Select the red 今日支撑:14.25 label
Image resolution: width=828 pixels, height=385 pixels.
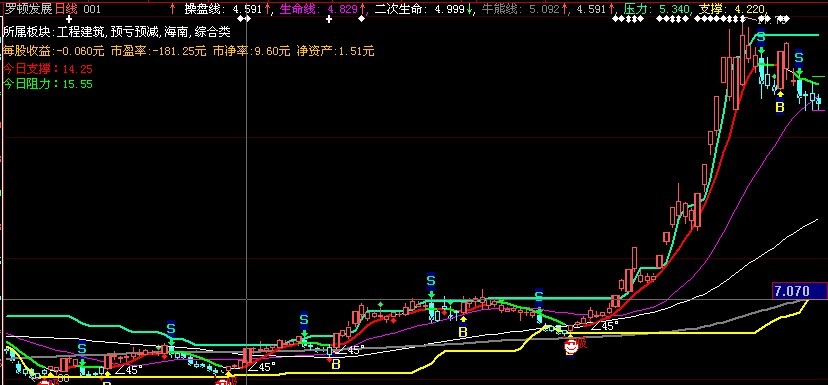(48, 69)
